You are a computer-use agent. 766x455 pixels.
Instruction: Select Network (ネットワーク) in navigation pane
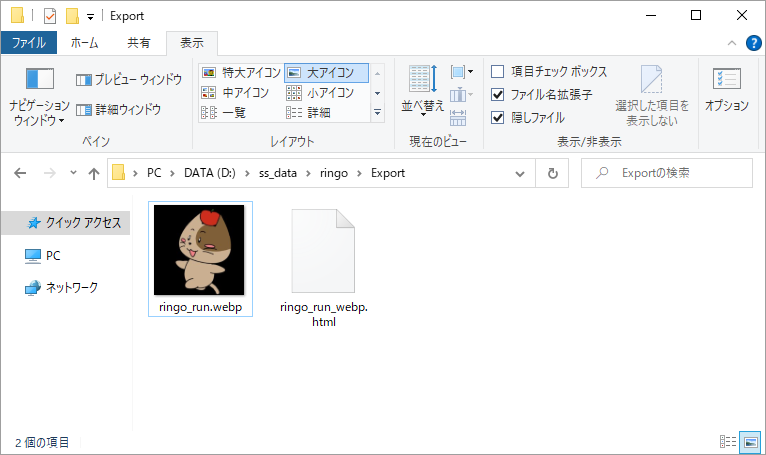[61, 288]
